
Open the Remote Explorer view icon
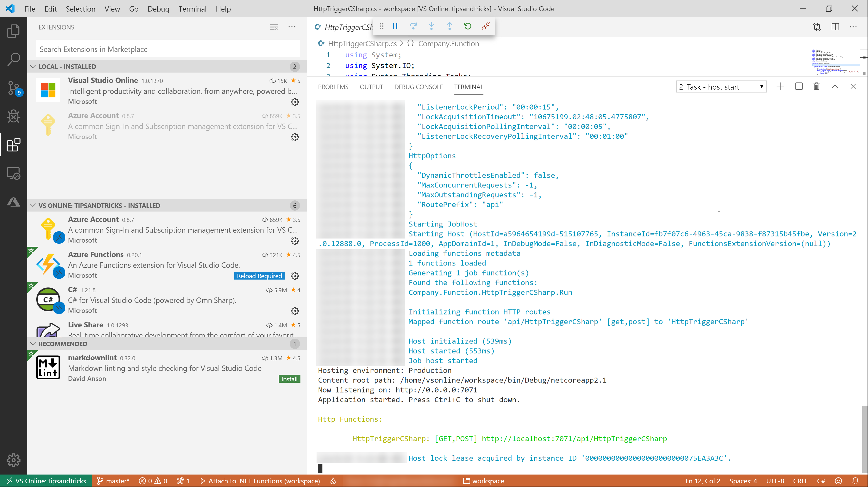pyautogui.click(x=13, y=174)
